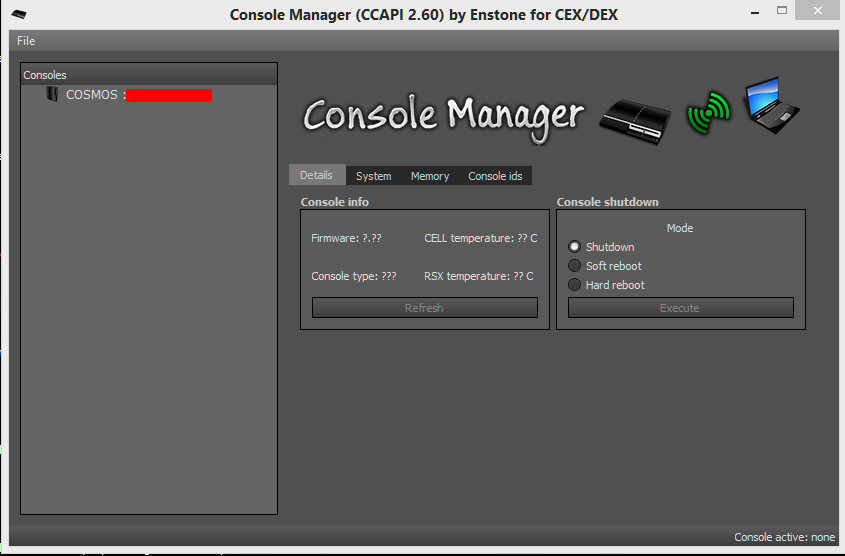Screen dimensions: 845x556
Task: Click the PS3 console icon in header
Action: click(x=635, y=117)
